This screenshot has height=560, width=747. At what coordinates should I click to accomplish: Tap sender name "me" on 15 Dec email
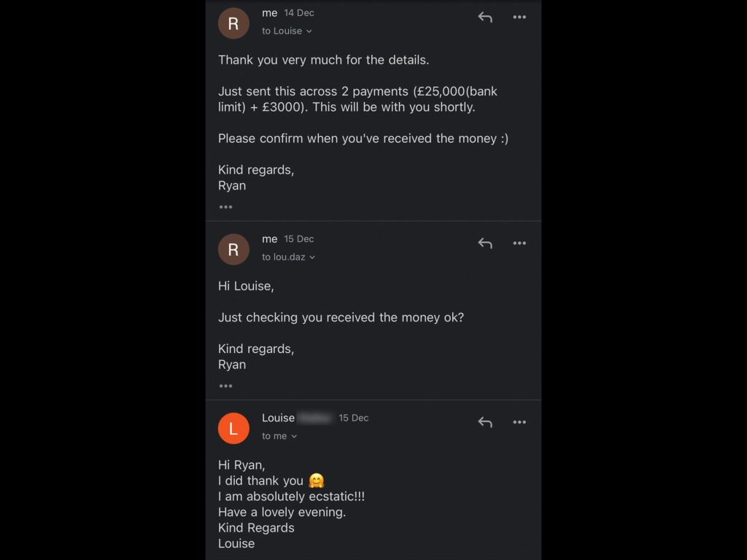[270, 239]
